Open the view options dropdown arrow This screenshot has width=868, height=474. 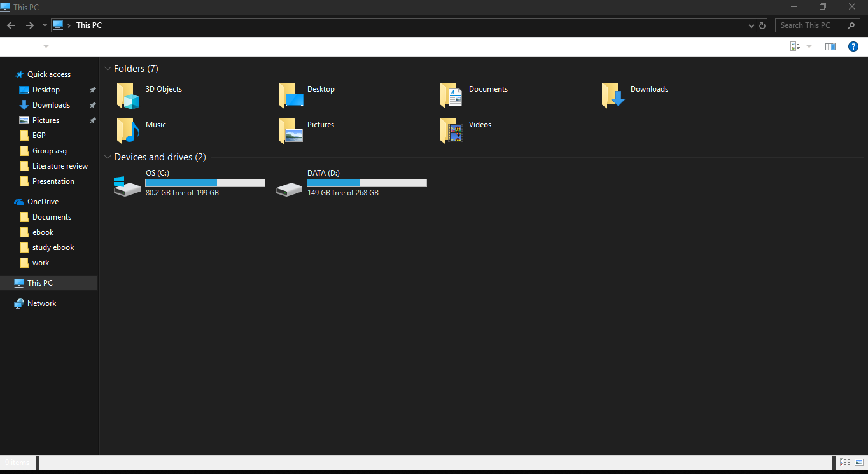coord(809,46)
